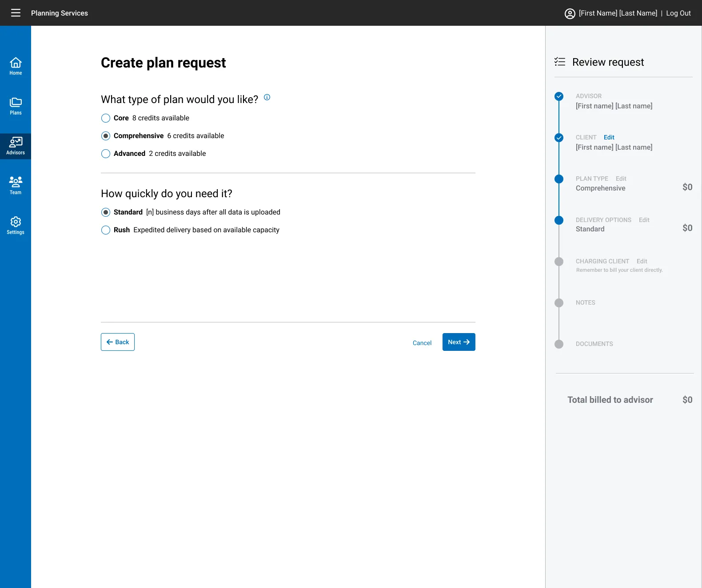Click the '2 credits available' text
Screen dimensions: 702x588
(177, 154)
